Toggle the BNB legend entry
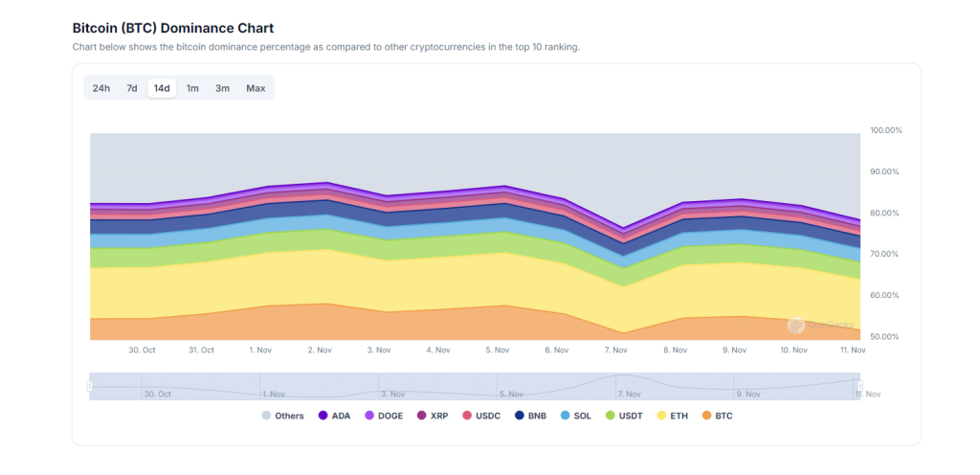This screenshot has width=980, height=475. (530, 416)
